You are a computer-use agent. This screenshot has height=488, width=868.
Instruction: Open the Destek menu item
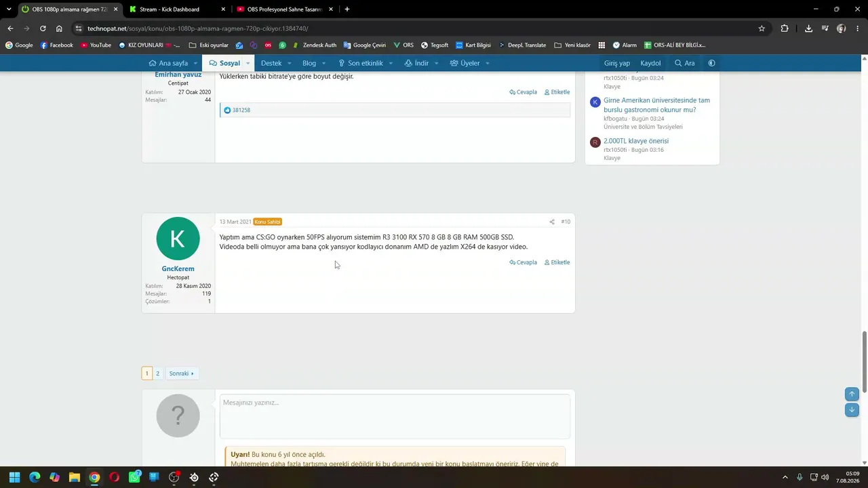coord(271,63)
